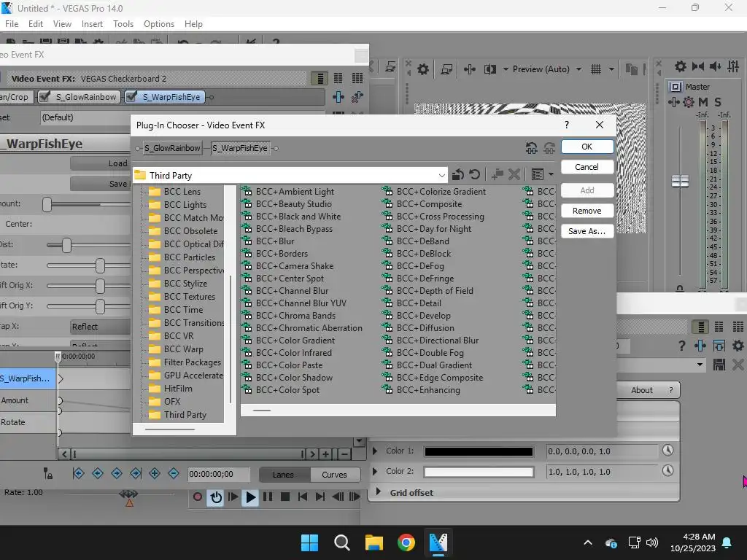Image resolution: width=747 pixels, height=560 pixels.
Task: Click preview on external monitor icon
Action: click(446, 69)
